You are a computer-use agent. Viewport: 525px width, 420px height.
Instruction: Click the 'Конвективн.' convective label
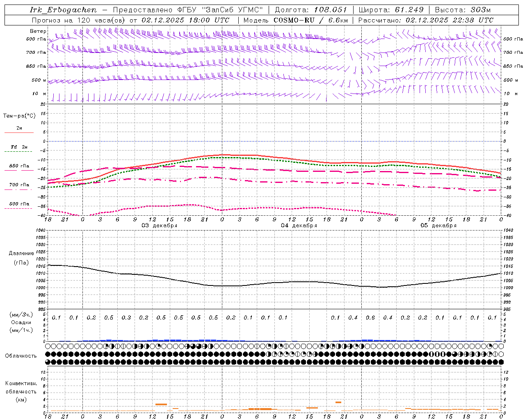(21, 383)
